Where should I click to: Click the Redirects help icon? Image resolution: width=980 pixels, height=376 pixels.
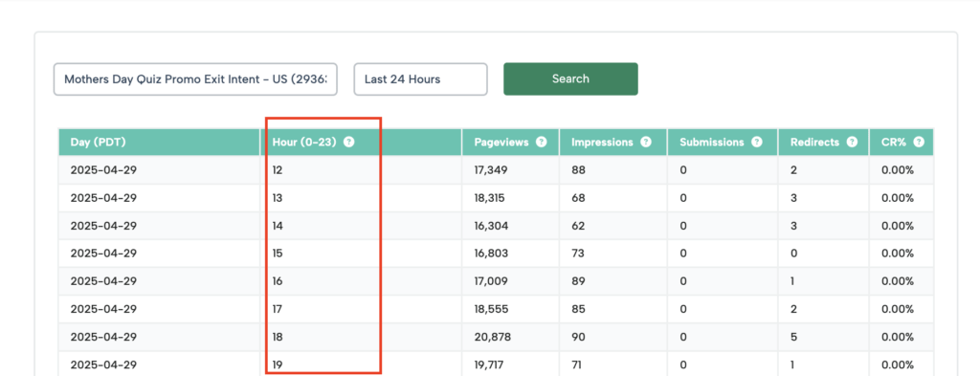coord(852,143)
